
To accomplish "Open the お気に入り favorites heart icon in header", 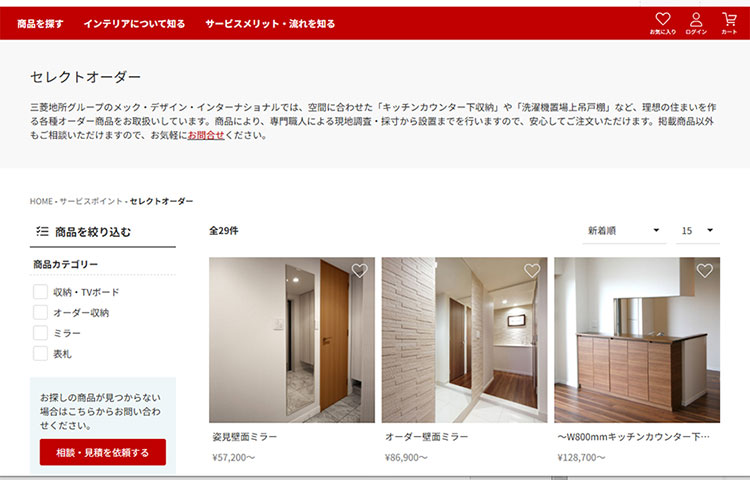I will [662, 22].
